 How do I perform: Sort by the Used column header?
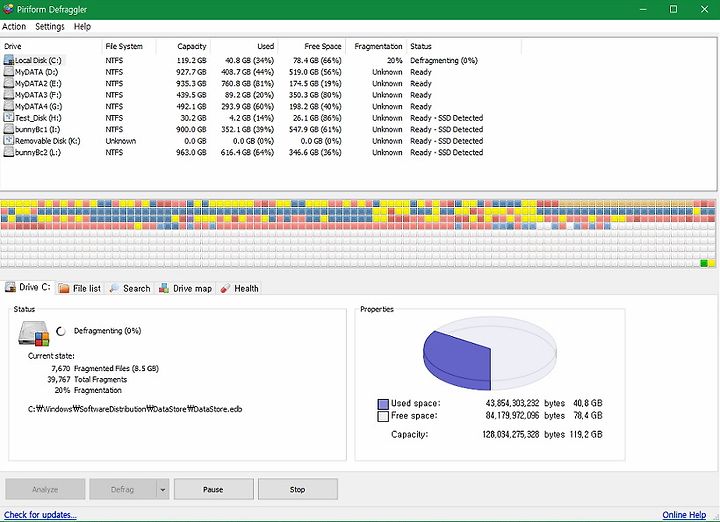(x=244, y=46)
